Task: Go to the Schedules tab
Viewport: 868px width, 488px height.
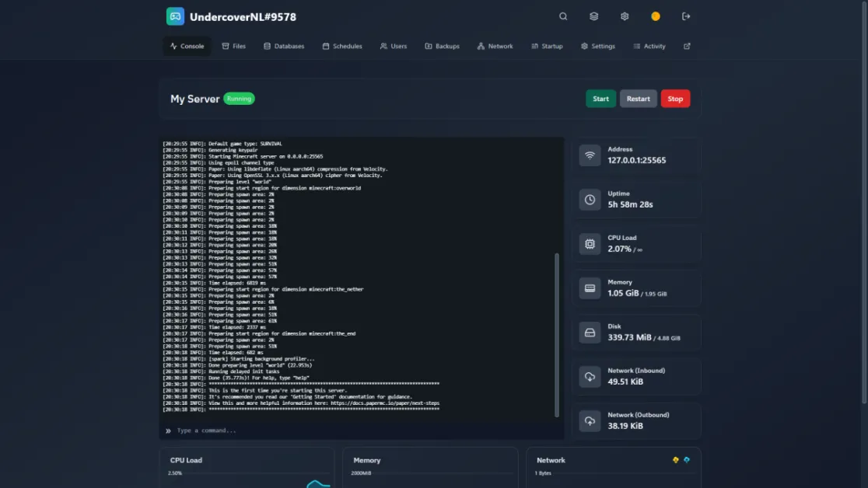Action: coord(342,46)
